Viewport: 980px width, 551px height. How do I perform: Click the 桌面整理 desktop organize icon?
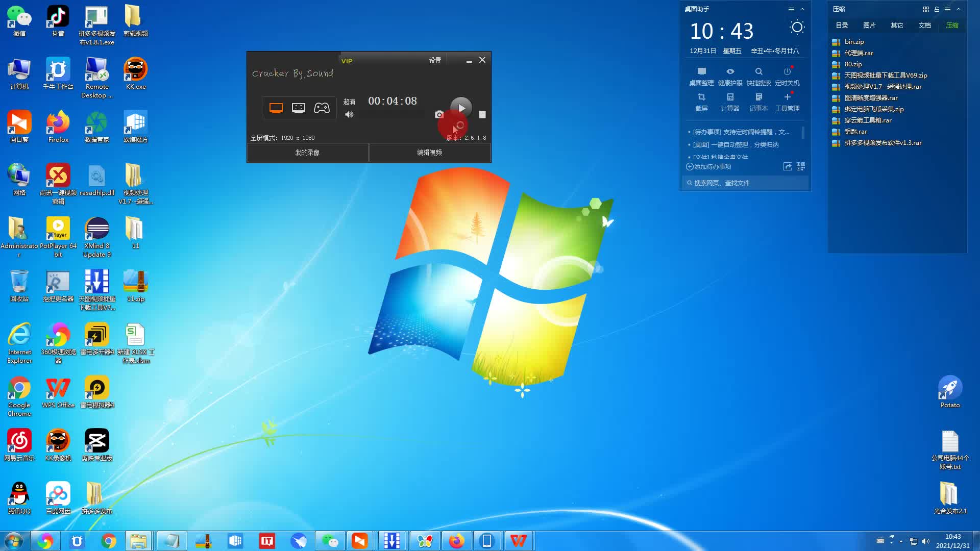701,77
